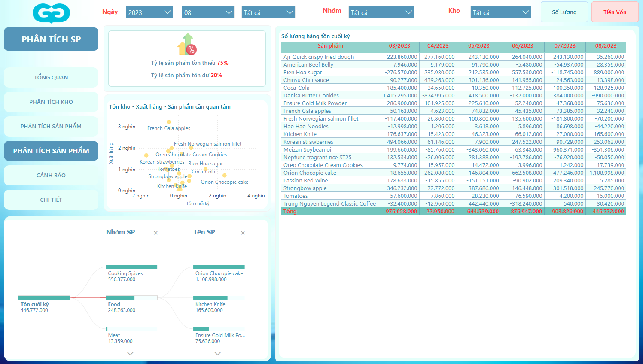Open the day dropdown Tất cả
643x364 pixels.
click(x=268, y=12)
